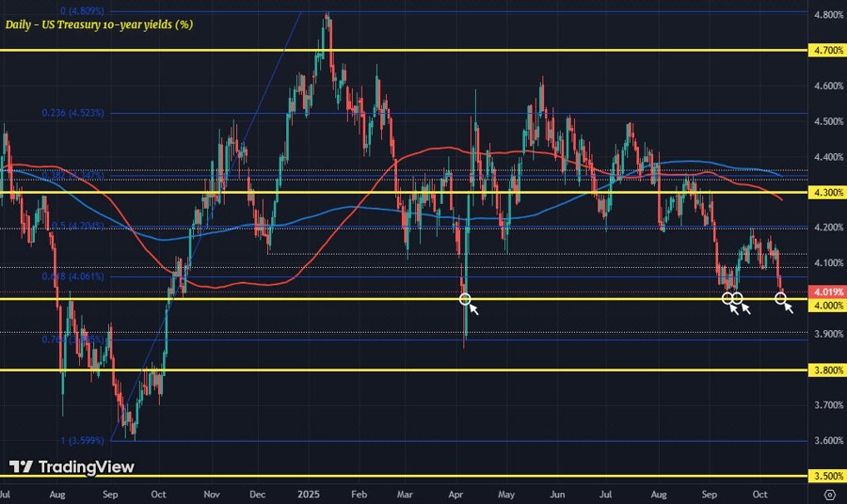Click the TradingView logo
The height and width of the screenshot is (504, 847).
[72, 467]
